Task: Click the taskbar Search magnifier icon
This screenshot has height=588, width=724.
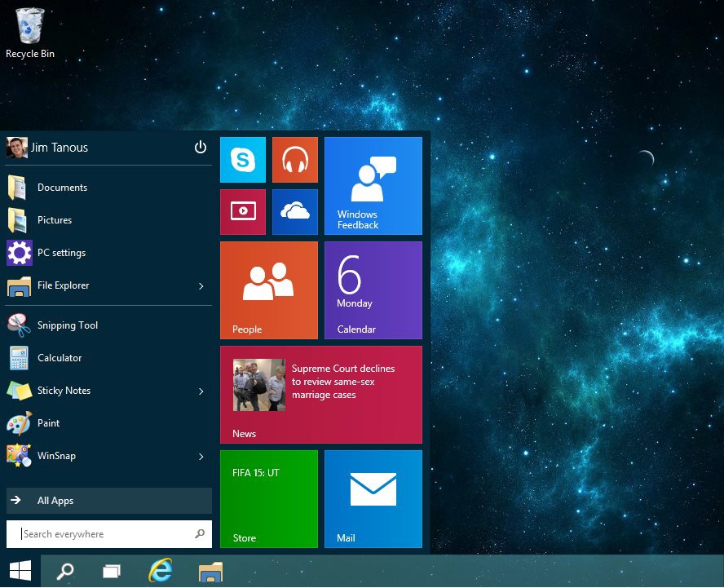Action: point(65,572)
